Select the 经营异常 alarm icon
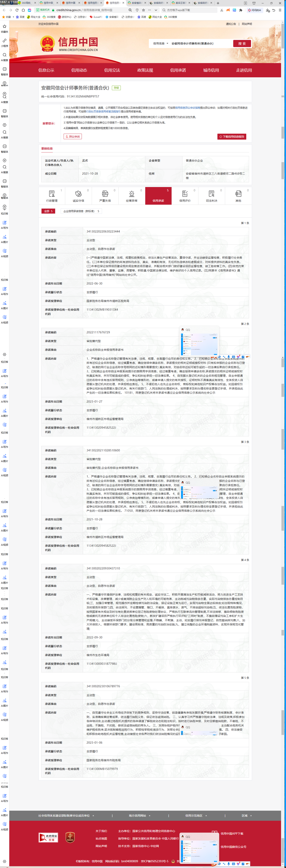The image size is (286, 868). pyautogui.click(x=131, y=196)
